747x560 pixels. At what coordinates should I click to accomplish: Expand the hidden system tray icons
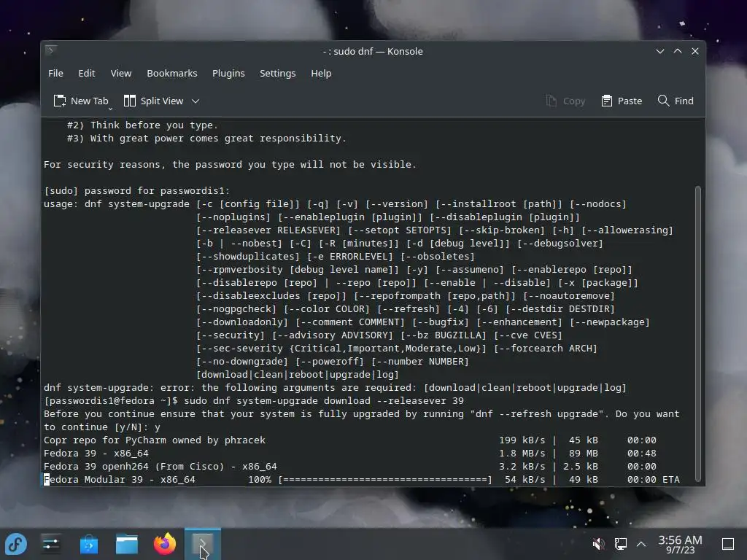pos(641,543)
